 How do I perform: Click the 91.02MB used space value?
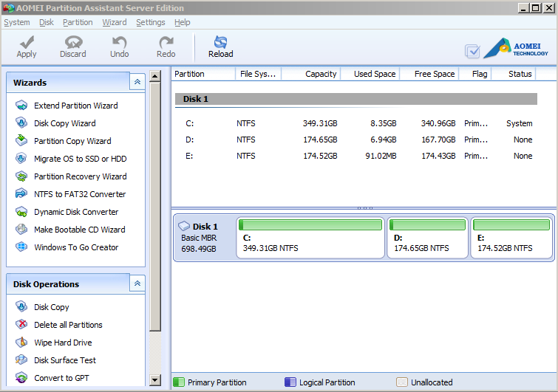[x=381, y=156]
